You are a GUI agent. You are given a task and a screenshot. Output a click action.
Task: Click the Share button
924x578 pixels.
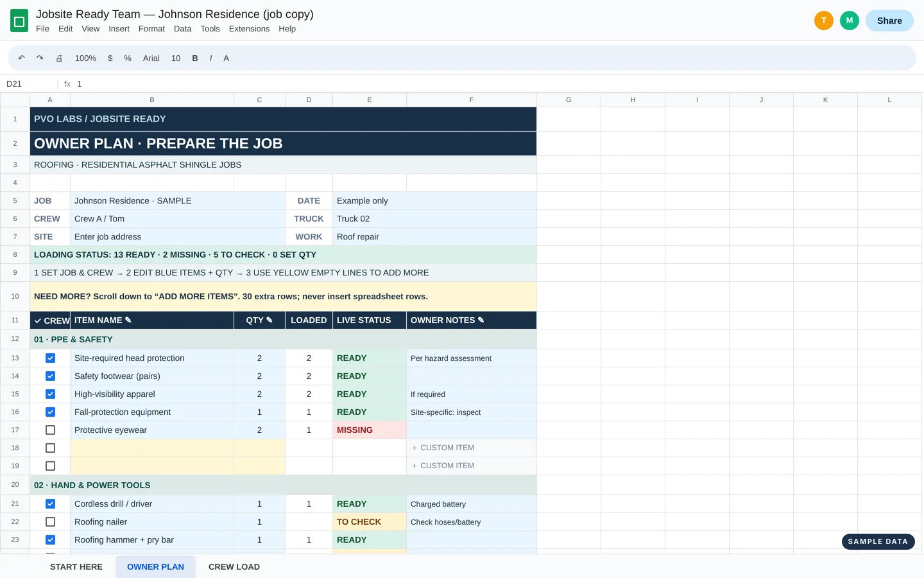[889, 21]
